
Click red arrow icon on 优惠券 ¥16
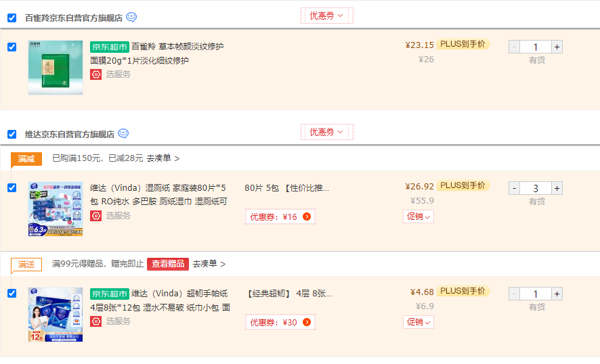(307, 217)
